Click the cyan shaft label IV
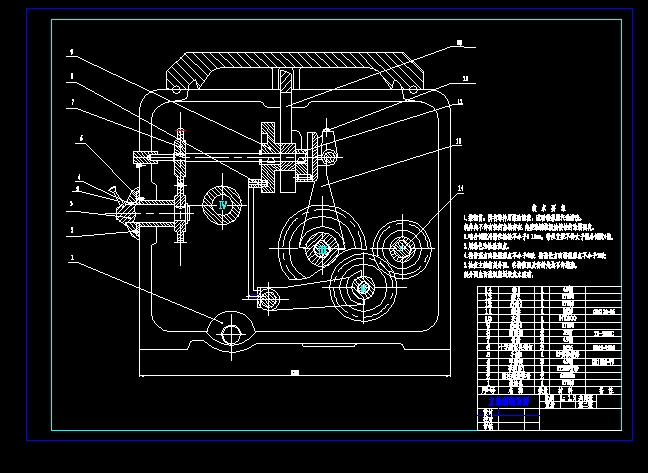 click(x=223, y=204)
